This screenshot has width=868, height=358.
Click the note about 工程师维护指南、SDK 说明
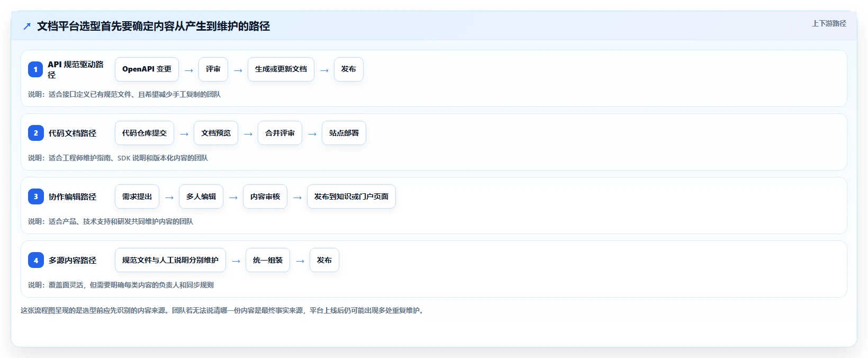118,158
